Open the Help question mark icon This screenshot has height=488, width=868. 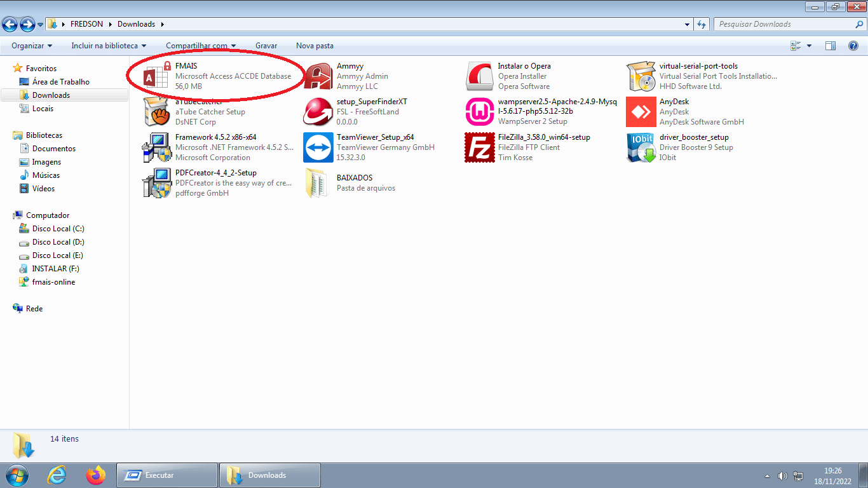pos(853,46)
